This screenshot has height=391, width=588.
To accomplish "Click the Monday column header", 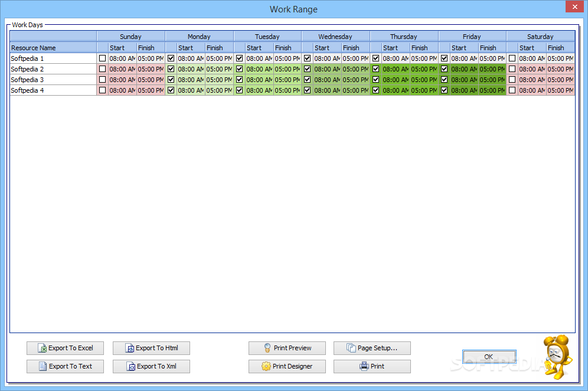I will tap(199, 37).
